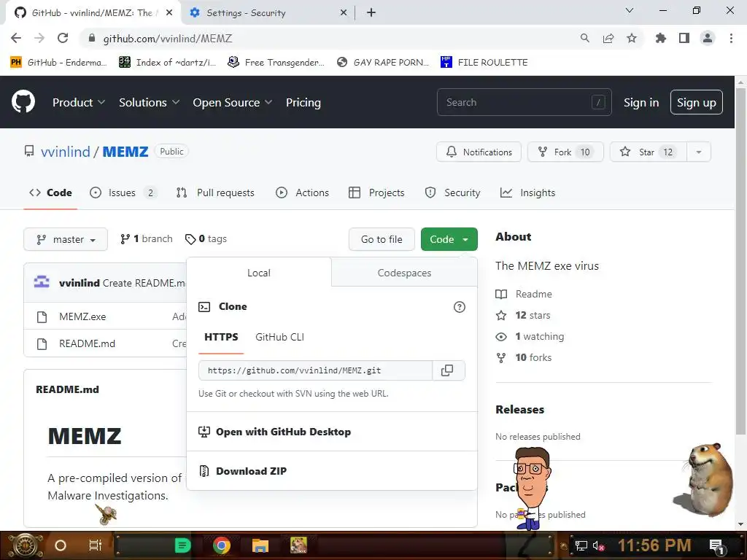Open the master branch dropdown
Viewport: 747px width, 560px height.
pyautogui.click(x=66, y=239)
